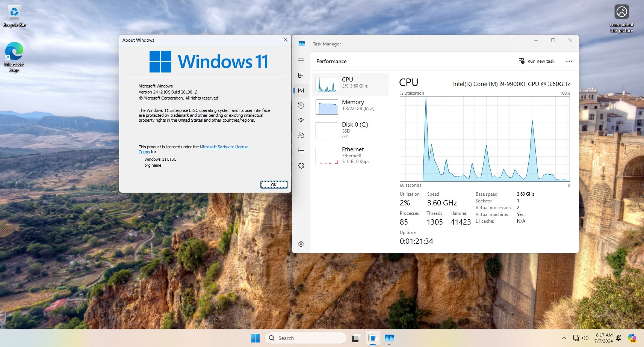
Task: Close the About Windows dialog
Action: tap(285, 40)
